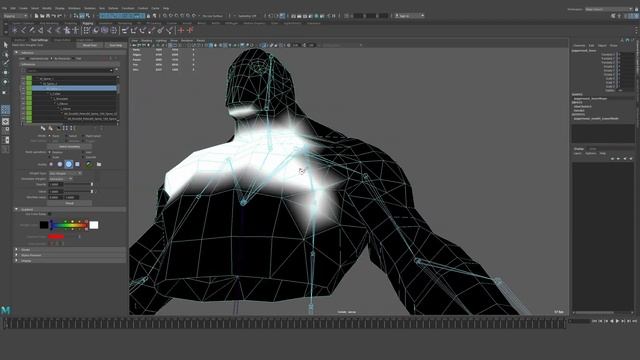Click the white weight color swatch

94,225
